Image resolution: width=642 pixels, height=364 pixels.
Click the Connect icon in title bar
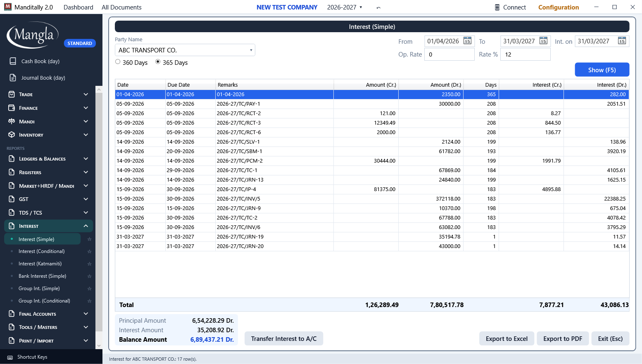(497, 7)
